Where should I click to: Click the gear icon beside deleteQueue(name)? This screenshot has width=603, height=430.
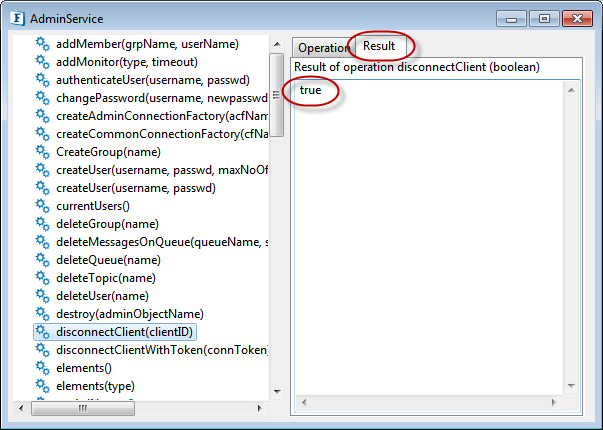(42, 260)
